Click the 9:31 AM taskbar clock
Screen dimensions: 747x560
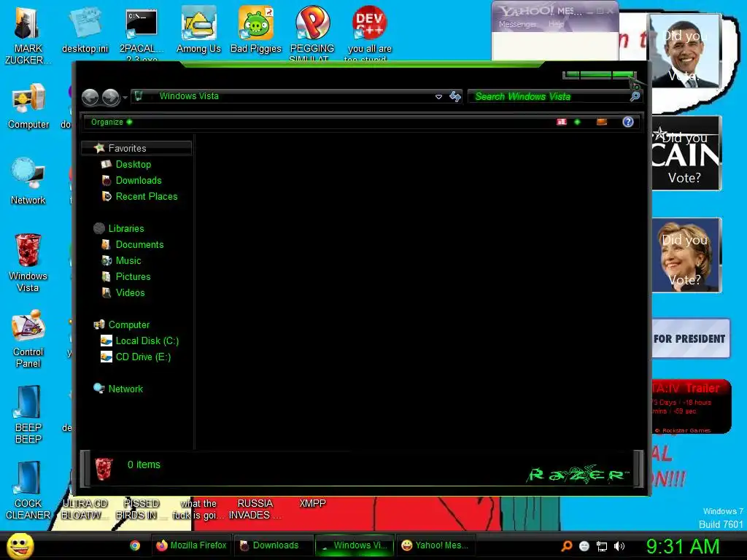tap(683, 546)
